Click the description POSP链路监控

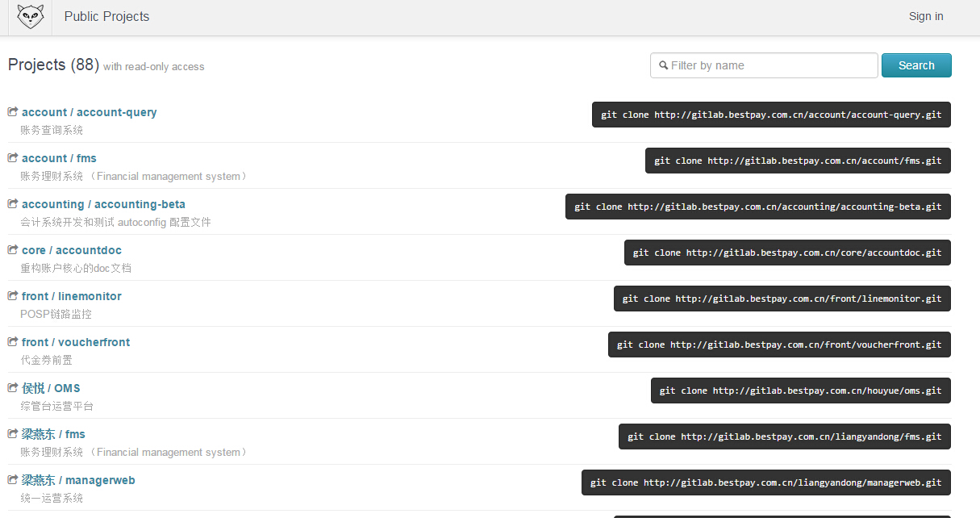click(56, 314)
